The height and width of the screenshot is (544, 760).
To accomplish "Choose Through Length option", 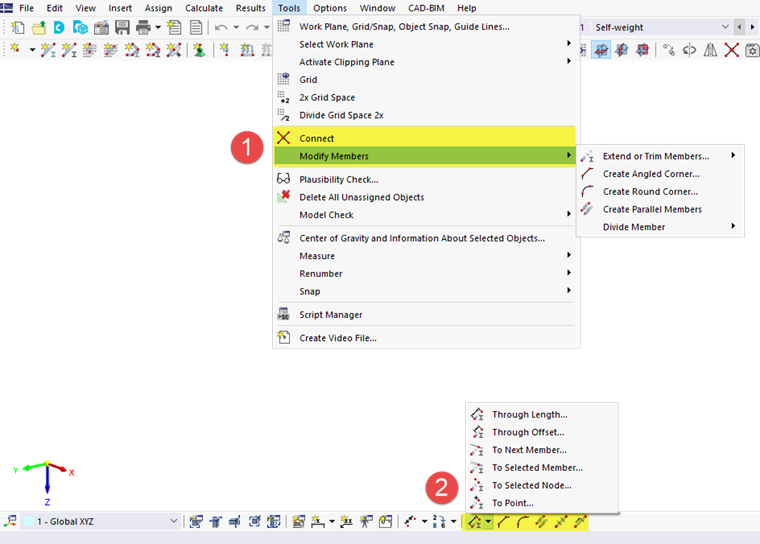I will [x=541, y=415].
